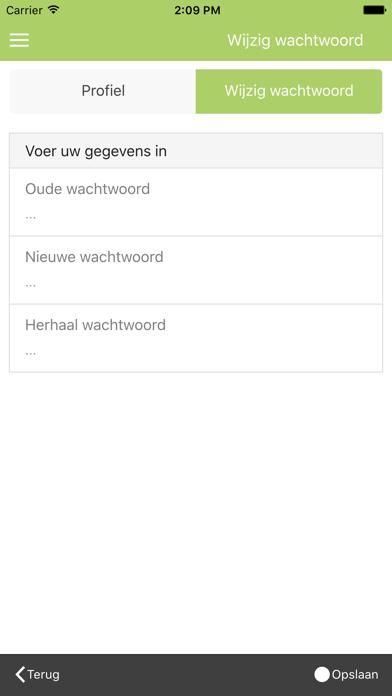This screenshot has width=392, height=696.
Task: Save changes with the Opslaan label
Action: tap(355, 675)
